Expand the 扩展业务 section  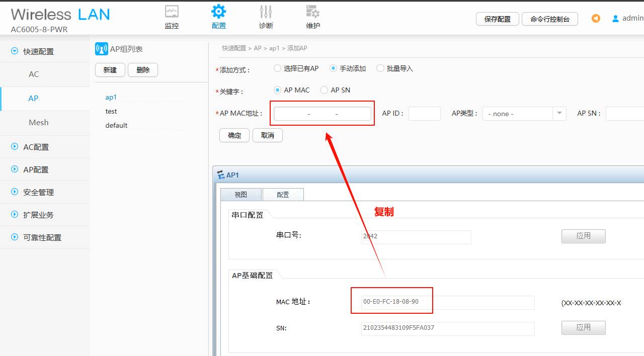[x=14, y=215]
